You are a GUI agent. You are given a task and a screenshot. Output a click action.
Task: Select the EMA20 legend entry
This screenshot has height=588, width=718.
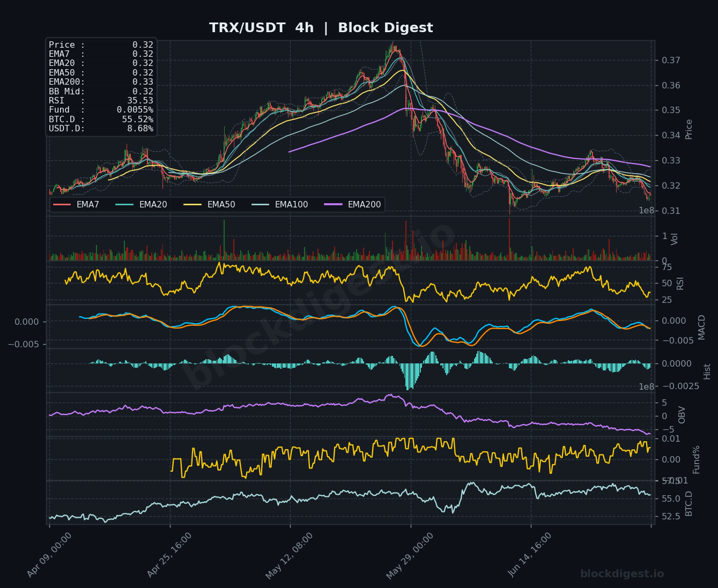[141, 205]
